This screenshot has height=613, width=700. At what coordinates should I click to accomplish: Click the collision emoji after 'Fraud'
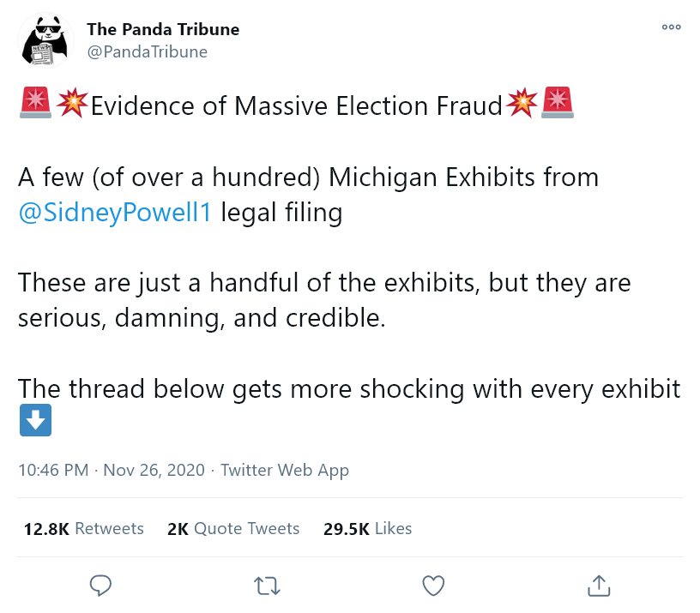(x=522, y=104)
